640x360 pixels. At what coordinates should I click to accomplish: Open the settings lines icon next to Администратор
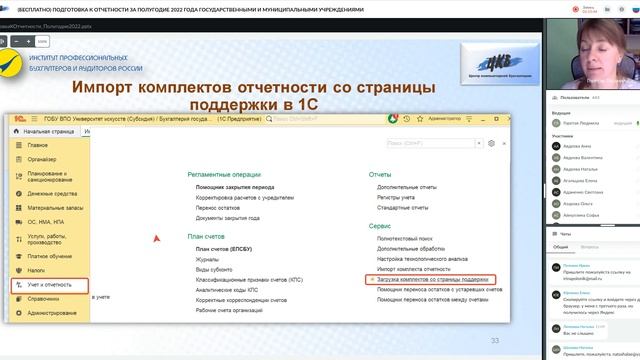pyautogui.click(x=469, y=119)
